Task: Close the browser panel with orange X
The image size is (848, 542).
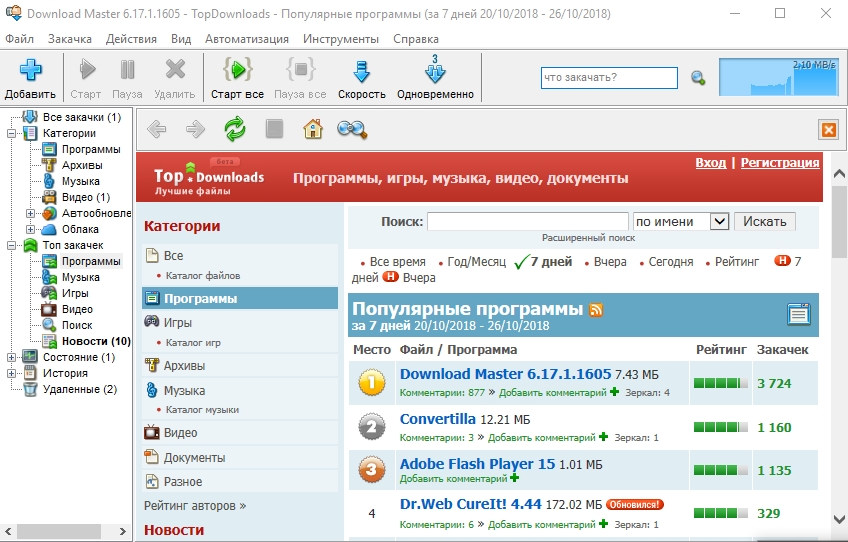Action: tap(829, 130)
